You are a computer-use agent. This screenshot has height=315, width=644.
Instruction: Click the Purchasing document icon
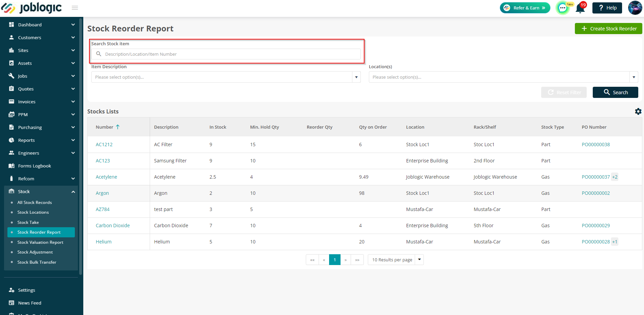click(x=11, y=127)
